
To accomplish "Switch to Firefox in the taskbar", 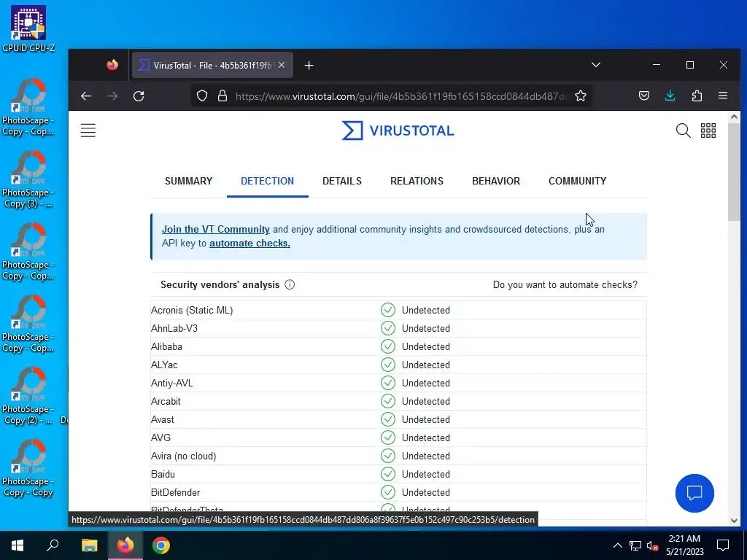I will tap(125, 545).
